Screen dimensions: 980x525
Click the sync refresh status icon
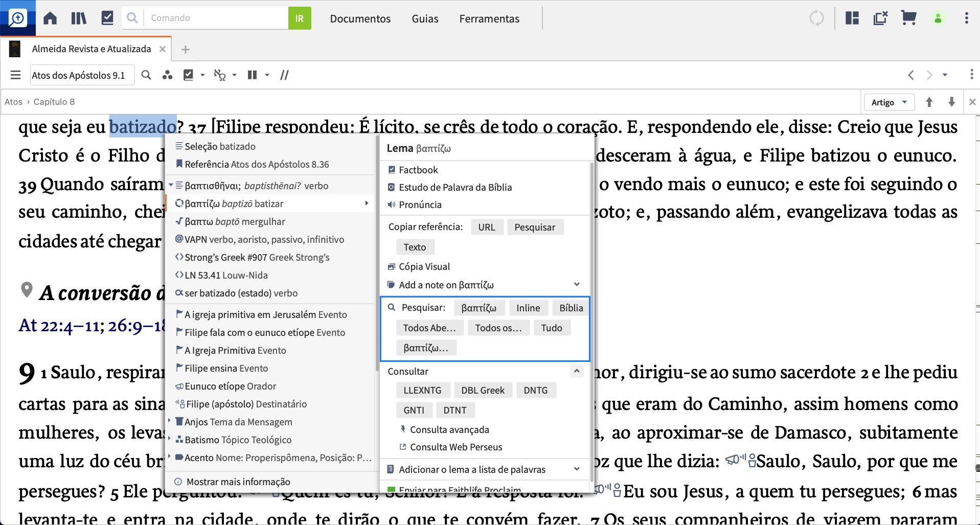click(817, 18)
